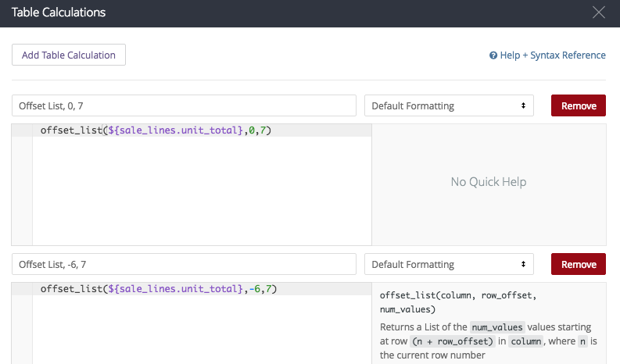This screenshot has height=364, width=620.
Task: Click the '(n + row_offset)' code term
Action: [453, 341]
